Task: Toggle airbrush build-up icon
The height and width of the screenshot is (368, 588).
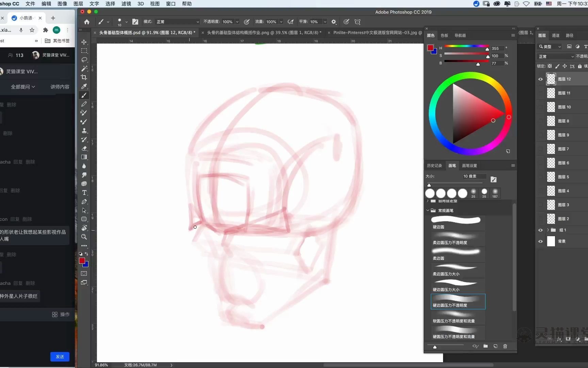Action: click(x=290, y=22)
